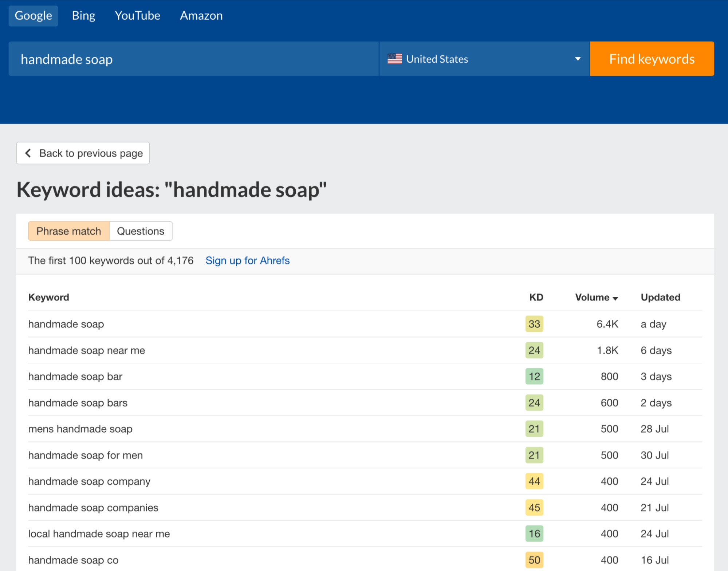The image size is (728, 571).
Task: Click the US flag country selector icon
Action: click(394, 59)
